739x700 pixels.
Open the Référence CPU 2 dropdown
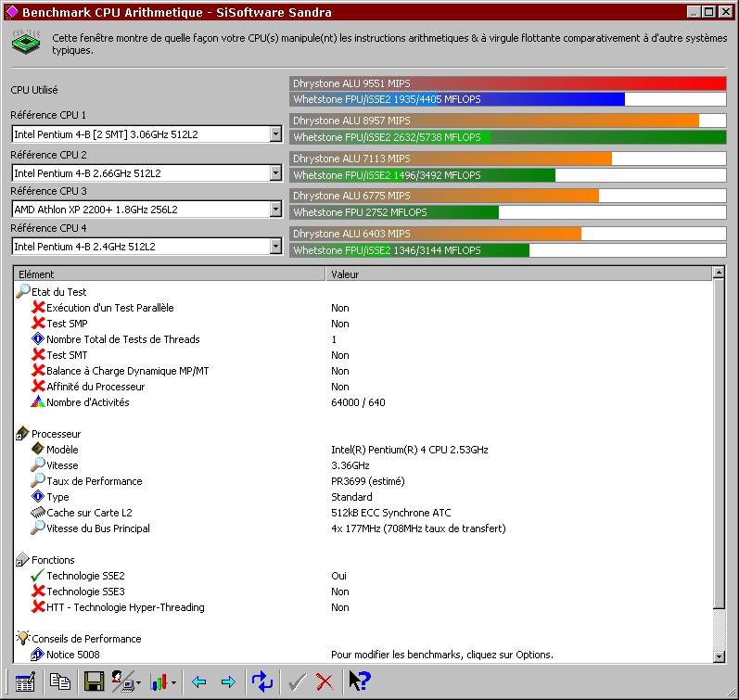[275, 173]
